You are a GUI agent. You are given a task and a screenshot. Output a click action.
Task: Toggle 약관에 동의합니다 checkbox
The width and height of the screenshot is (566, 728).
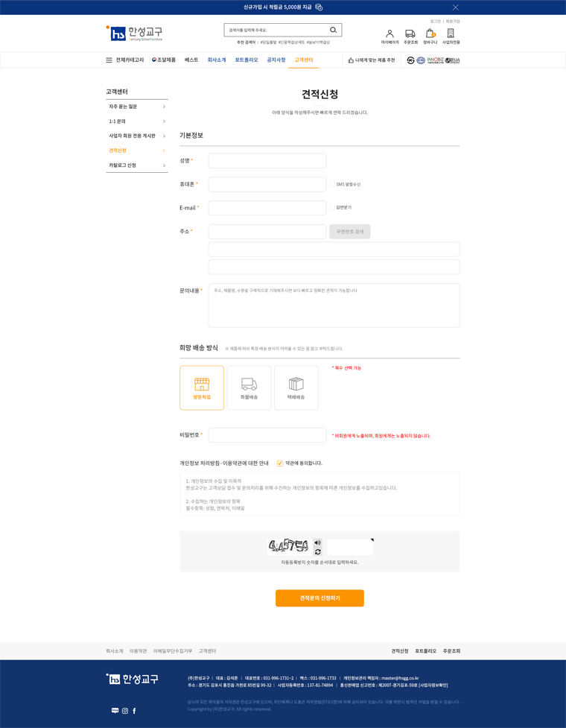click(x=280, y=463)
